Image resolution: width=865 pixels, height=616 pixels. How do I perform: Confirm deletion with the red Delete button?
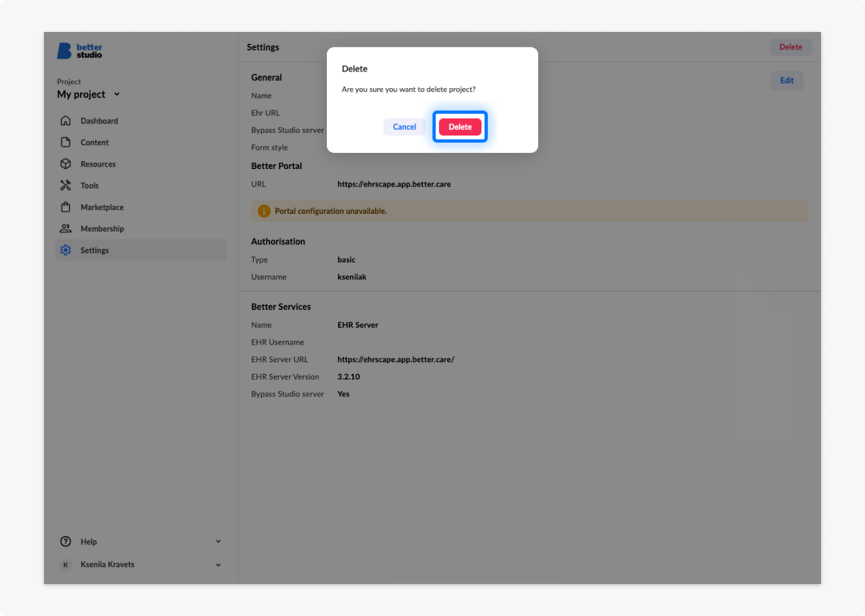pos(460,127)
